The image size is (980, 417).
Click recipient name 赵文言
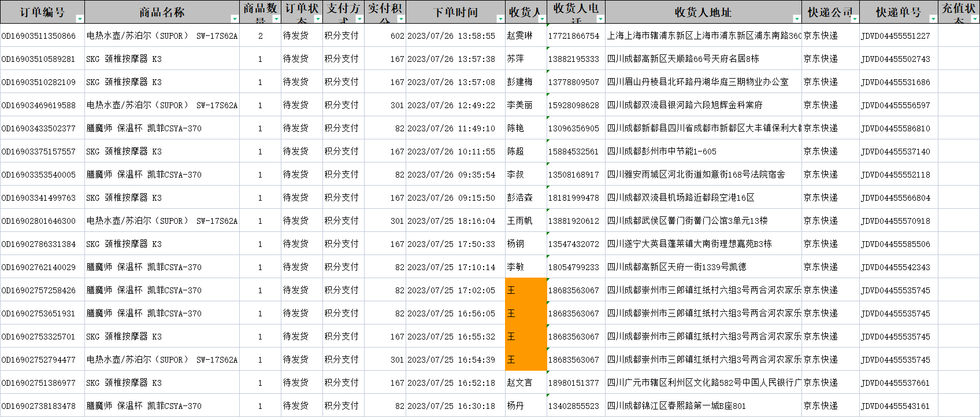(x=520, y=383)
